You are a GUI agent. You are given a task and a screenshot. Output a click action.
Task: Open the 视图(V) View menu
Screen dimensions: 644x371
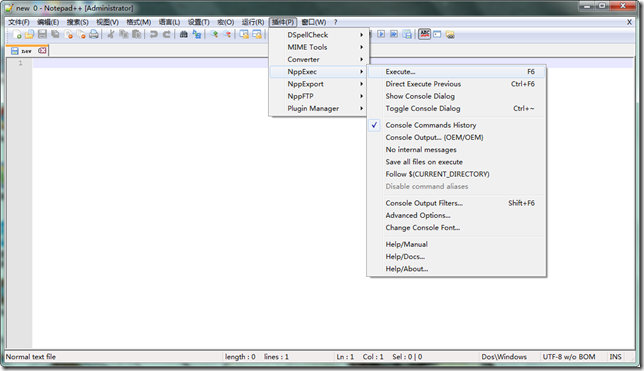(107, 22)
